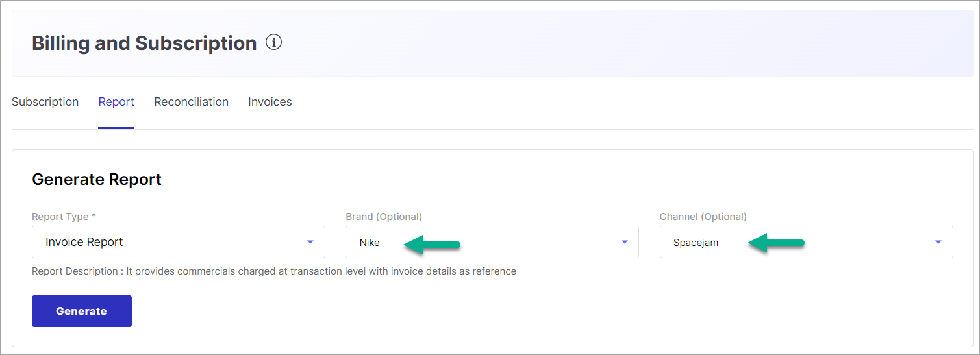Click the Channel (Optional) label
Image resolution: width=980 pixels, height=355 pixels.
pos(703,217)
